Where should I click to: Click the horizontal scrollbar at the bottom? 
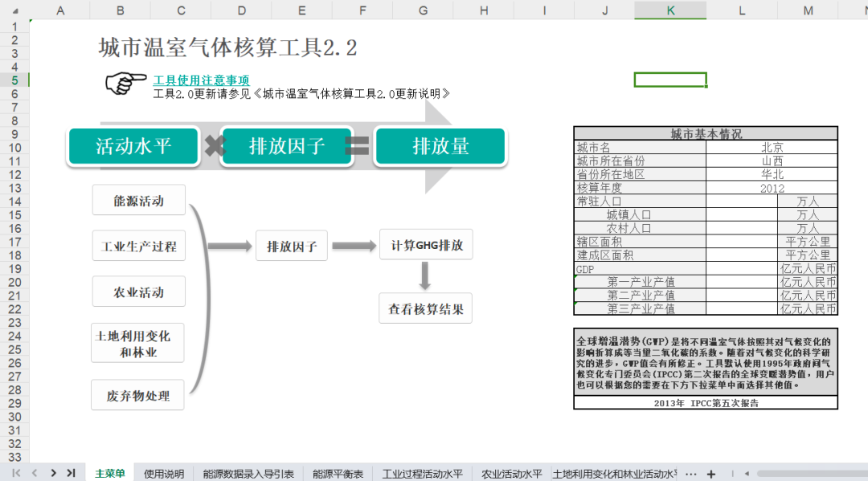[x=804, y=473]
